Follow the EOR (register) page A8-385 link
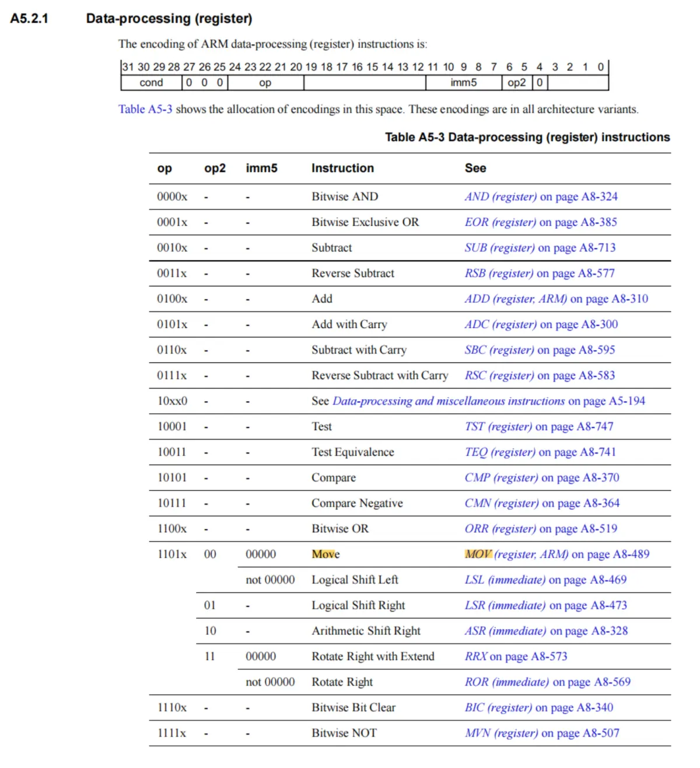This screenshot has height=768, width=700. (x=541, y=222)
